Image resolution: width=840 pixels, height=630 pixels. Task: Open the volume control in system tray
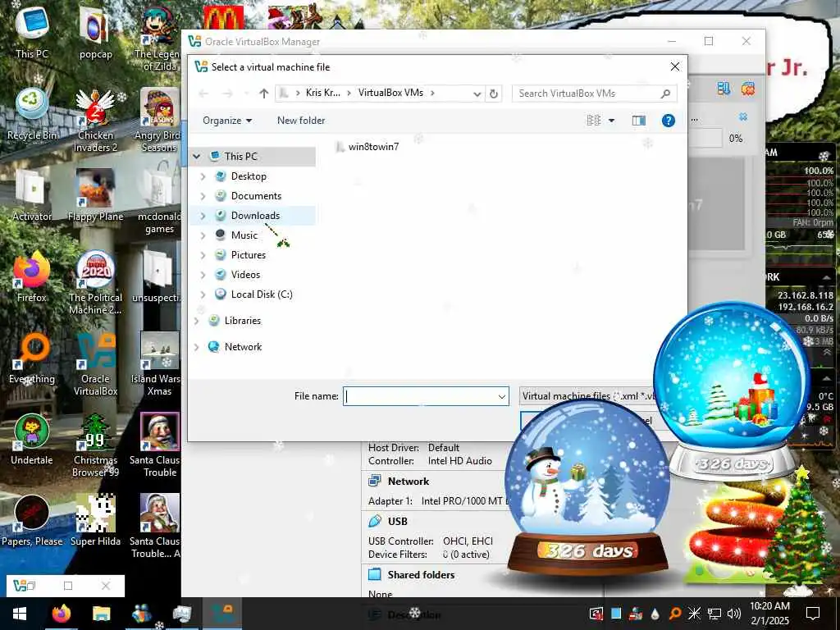point(734,614)
